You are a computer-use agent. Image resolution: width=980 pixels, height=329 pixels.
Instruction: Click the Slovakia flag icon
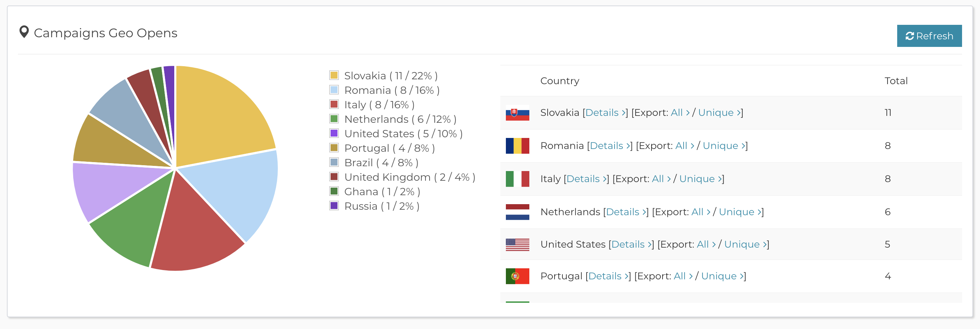coord(517,113)
